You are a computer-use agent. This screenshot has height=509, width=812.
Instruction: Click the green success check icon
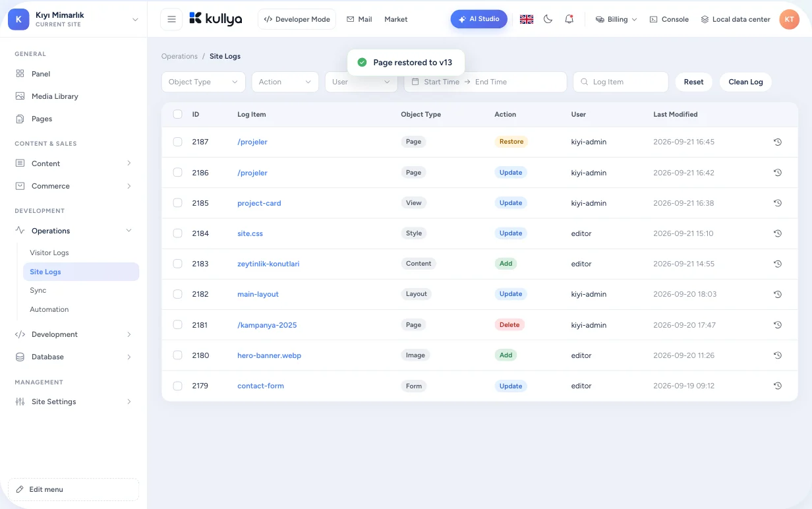pos(362,63)
